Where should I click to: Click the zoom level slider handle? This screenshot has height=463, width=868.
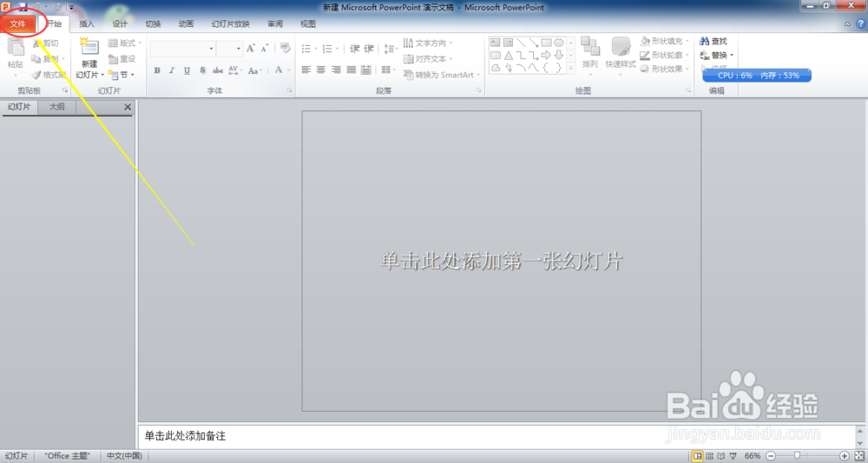click(x=797, y=456)
